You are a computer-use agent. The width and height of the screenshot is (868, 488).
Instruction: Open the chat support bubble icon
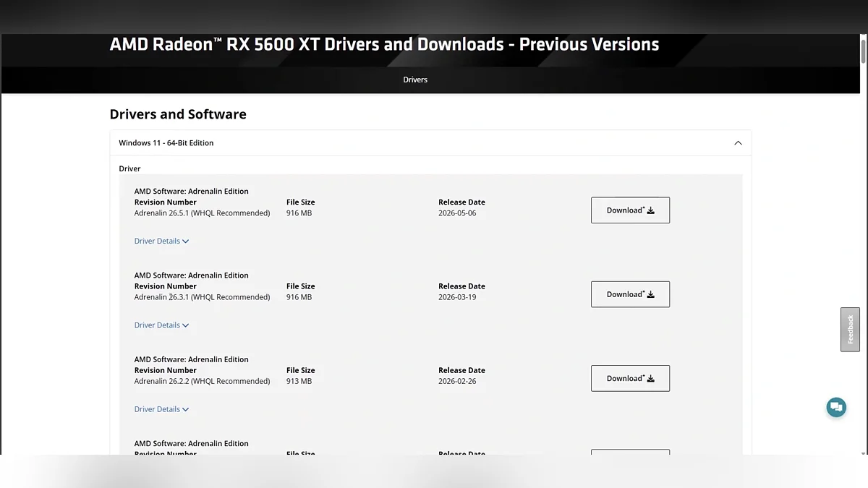pyautogui.click(x=836, y=407)
